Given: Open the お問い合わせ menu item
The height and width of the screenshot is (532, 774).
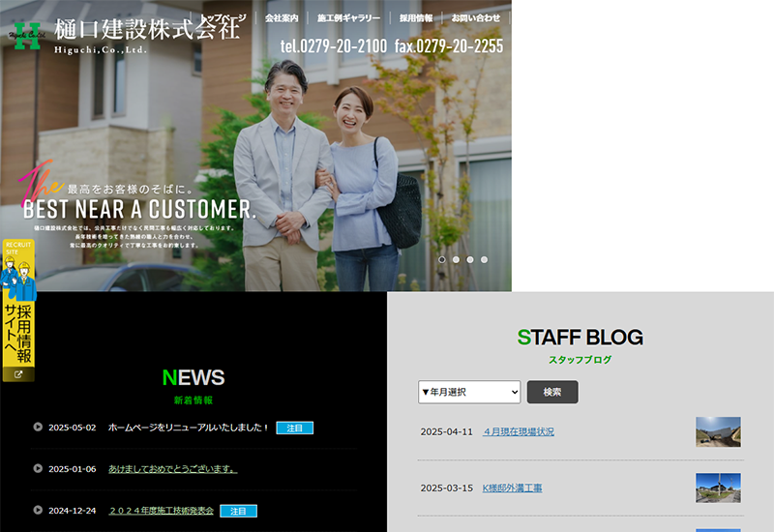Looking at the screenshot, I should coord(475,18).
